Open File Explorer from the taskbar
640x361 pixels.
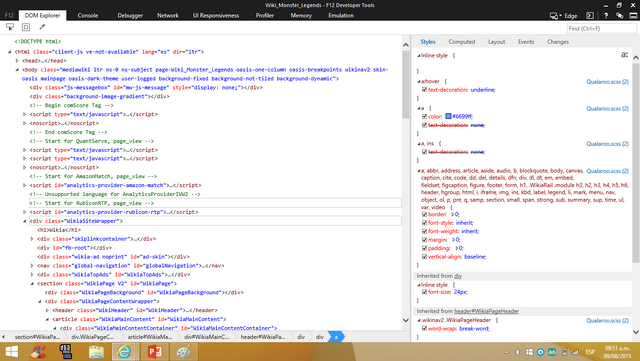(96, 352)
